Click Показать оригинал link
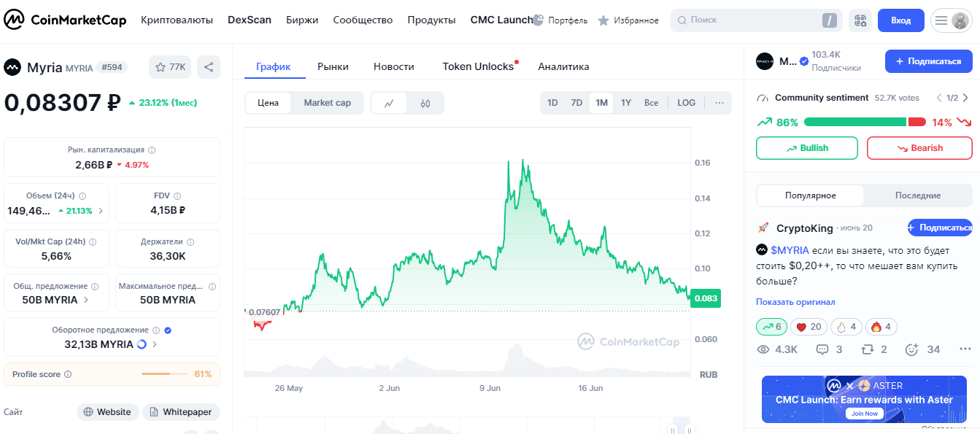Screen dimensions: 980x434 click(795, 302)
